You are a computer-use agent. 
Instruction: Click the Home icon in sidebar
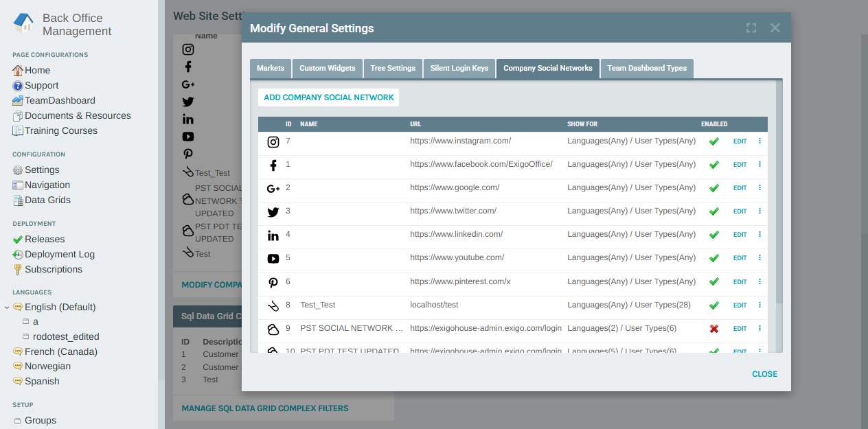tap(18, 70)
